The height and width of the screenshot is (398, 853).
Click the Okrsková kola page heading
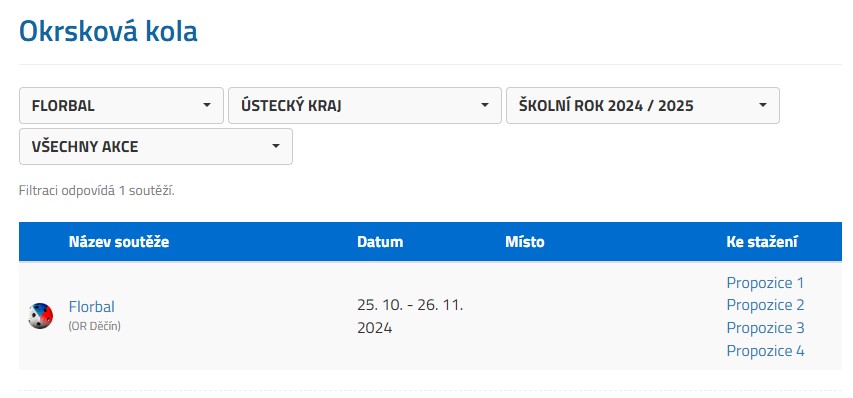coord(108,32)
